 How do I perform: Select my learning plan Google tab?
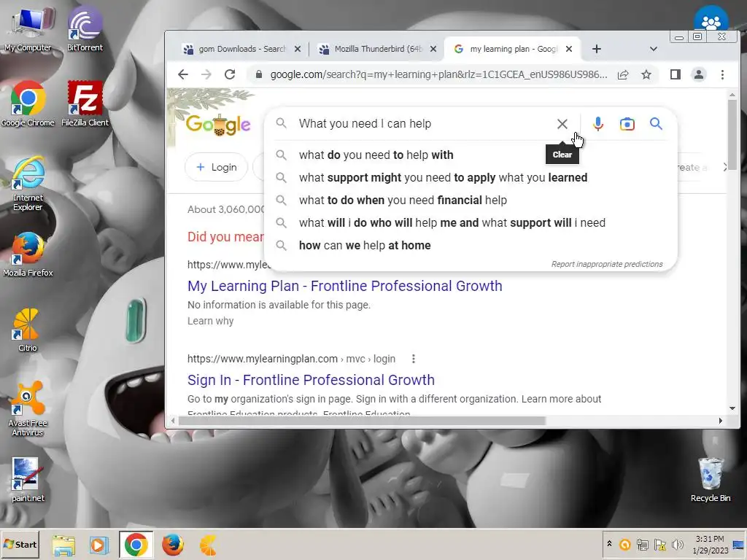(x=512, y=49)
